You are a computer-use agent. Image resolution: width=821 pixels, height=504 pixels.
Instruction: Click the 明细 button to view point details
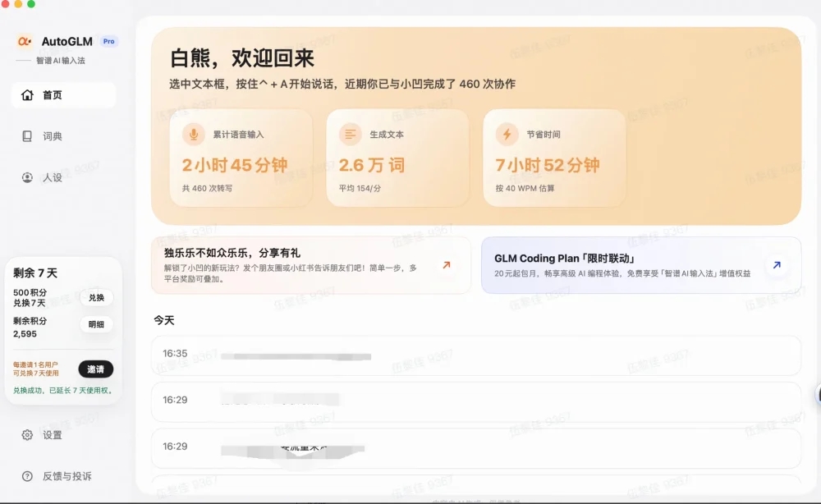95,324
